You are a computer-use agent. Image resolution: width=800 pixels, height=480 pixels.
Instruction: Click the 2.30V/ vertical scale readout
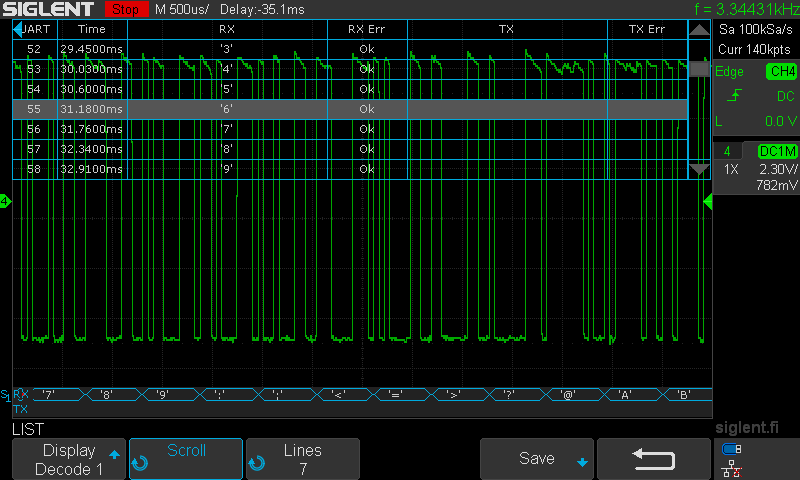pyautogui.click(x=778, y=169)
